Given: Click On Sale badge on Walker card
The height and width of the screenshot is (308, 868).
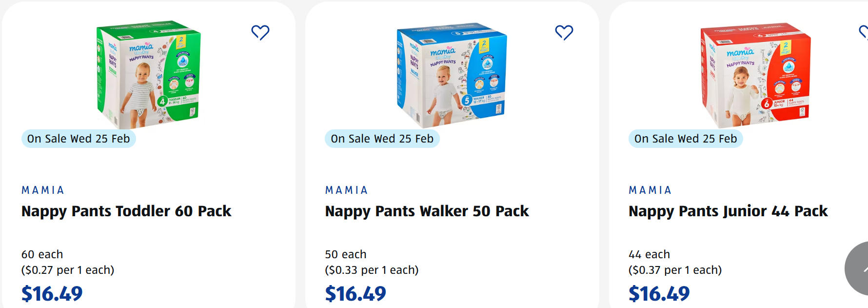Looking at the screenshot, I should click(x=382, y=139).
